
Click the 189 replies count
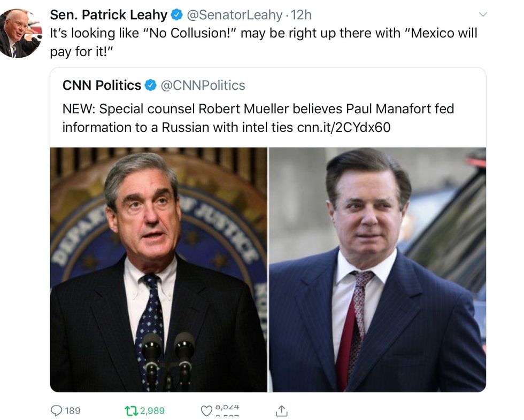click(x=72, y=410)
